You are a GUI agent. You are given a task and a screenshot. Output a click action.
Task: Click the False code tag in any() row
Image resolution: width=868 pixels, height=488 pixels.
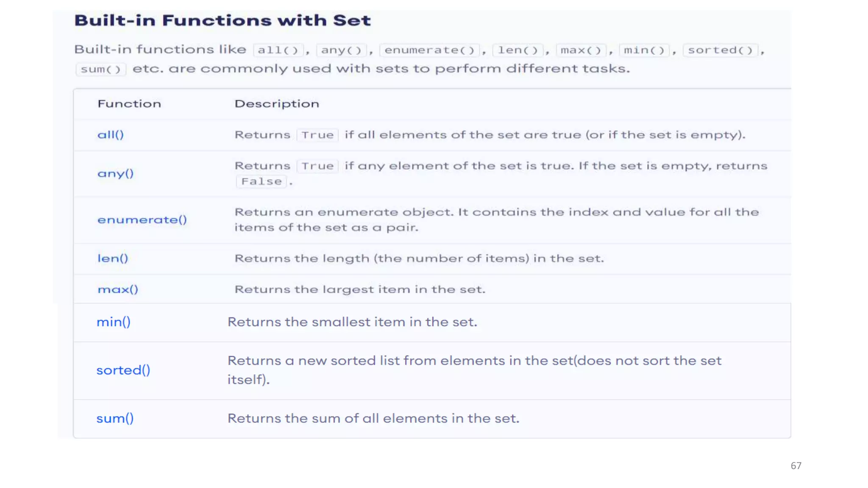[x=262, y=181]
